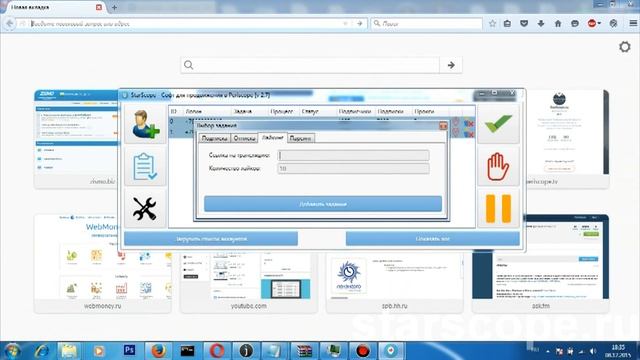This screenshot has width=640, height=360.
Task: Close the Выбор задания dialog
Action: [443, 126]
